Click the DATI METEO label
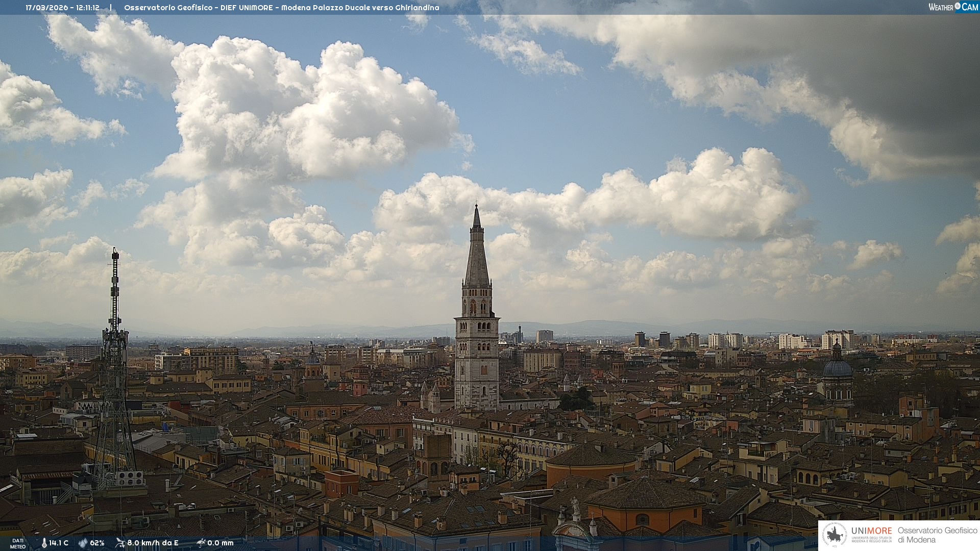 [18, 543]
